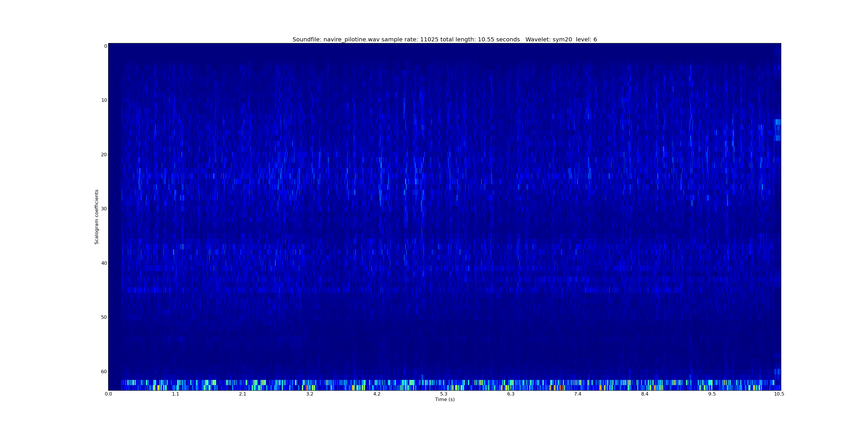
Task: Click the 0.0 time tick label
Action: tap(108, 394)
